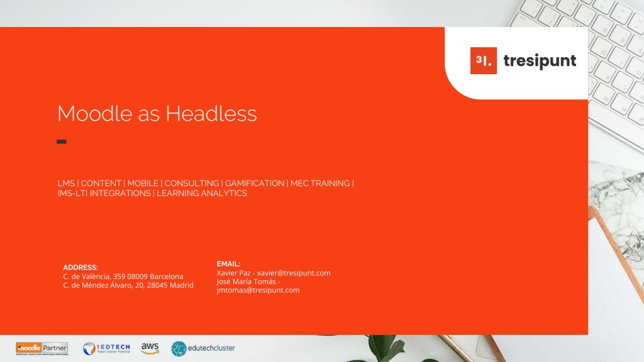Click the xavier@tresipunt.com email line
Viewport: 644px width, 362px height.
tap(274, 273)
